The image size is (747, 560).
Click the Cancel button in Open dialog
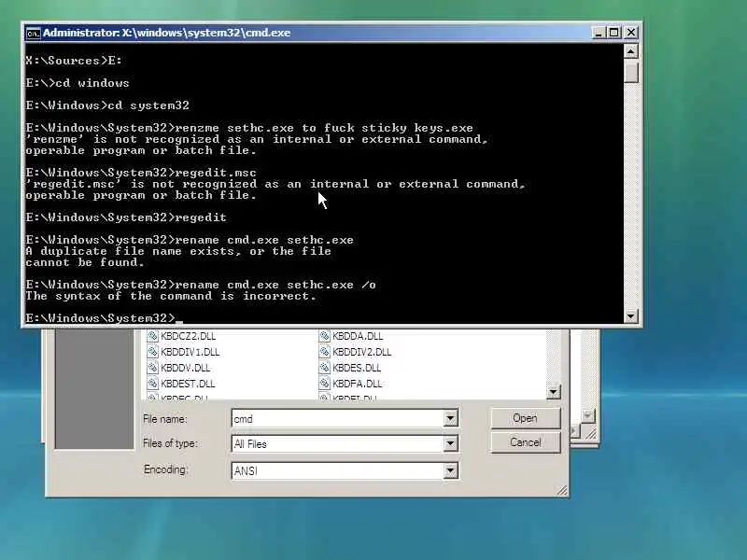[x=526, y=442]
